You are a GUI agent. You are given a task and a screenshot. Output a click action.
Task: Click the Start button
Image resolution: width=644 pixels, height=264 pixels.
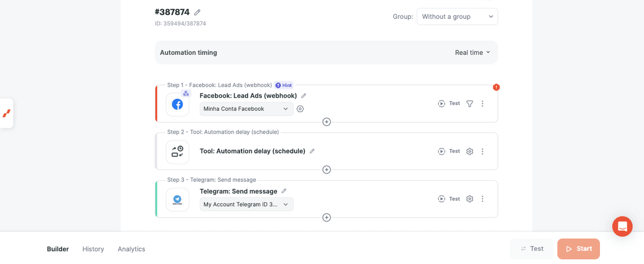(x=579, y=248)
